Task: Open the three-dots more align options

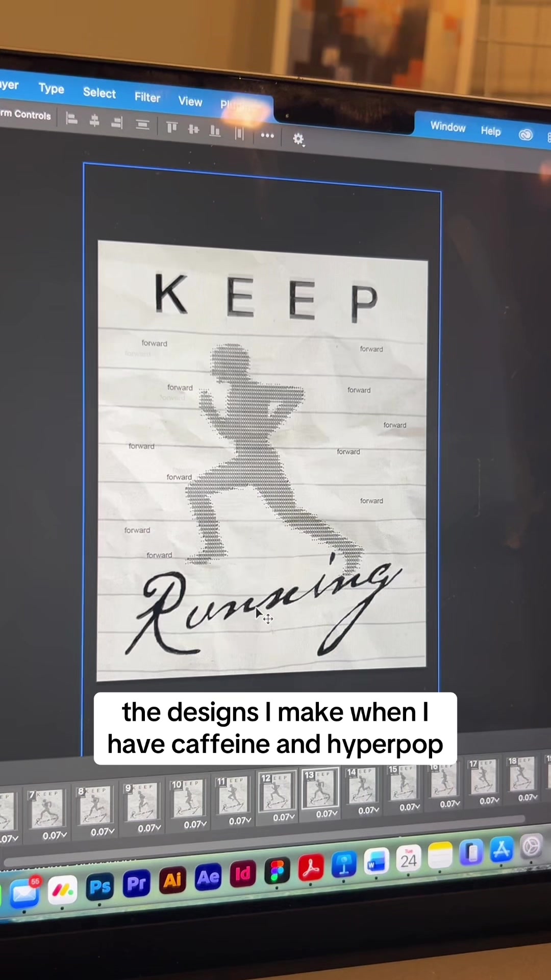Action: pos(267,136)
